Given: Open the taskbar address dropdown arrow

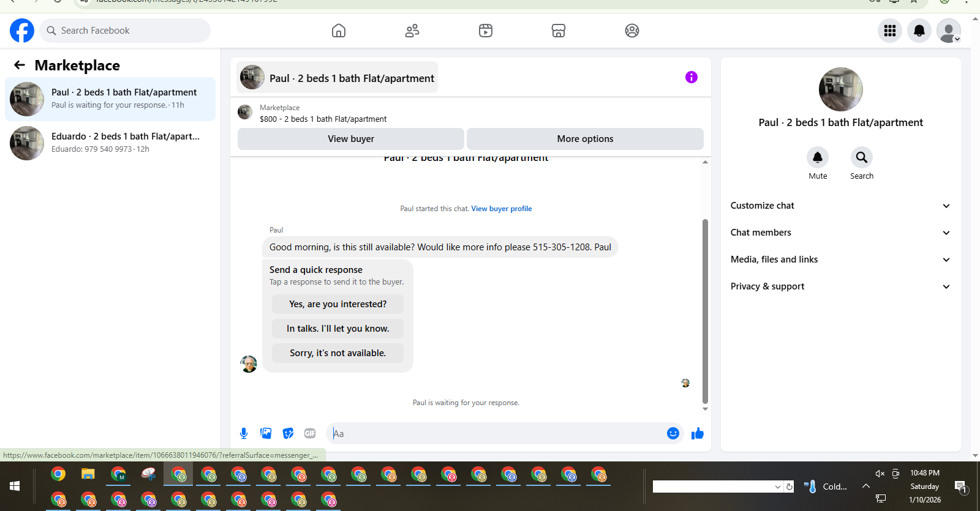Looking at the screenshot, I should pyautogui.click(x=778, y=487).
